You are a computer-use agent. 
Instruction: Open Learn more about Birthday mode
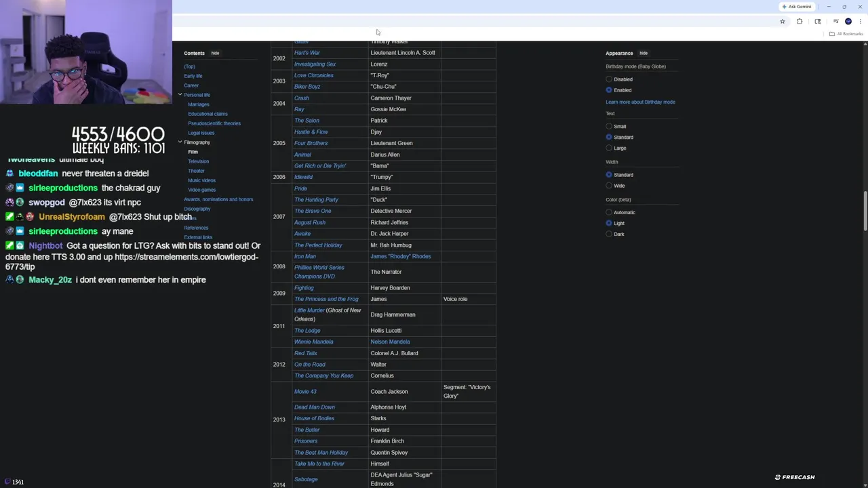[x=640, y=102]
